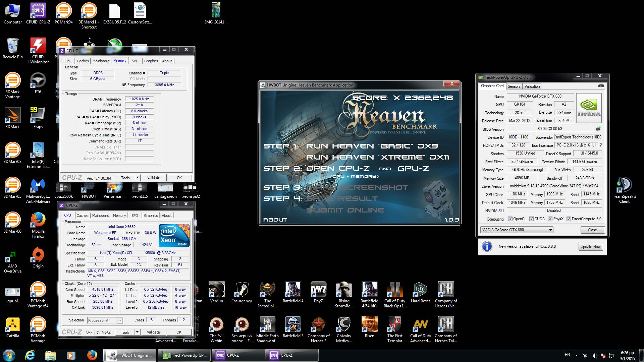Click the Core Speed 4510.01 MHz value

[x=103, y=289]
